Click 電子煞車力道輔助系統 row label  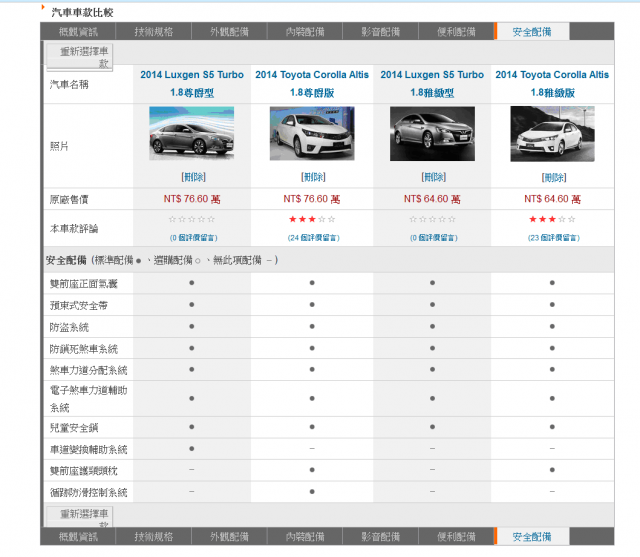89,399
